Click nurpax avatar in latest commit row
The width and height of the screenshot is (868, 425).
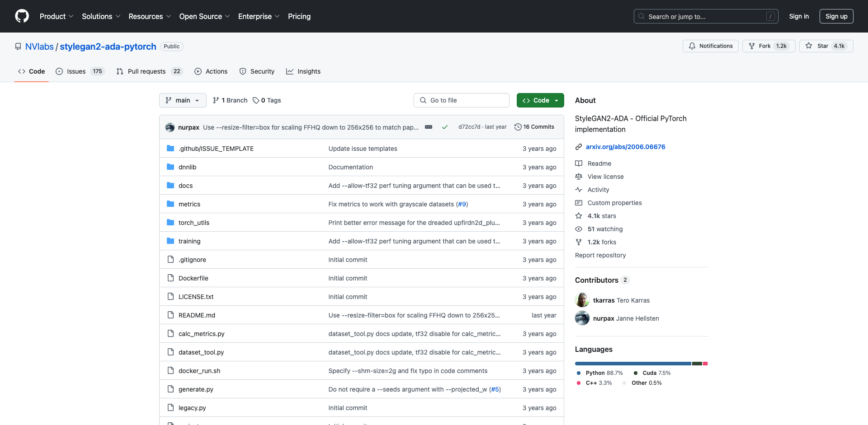tap(170, 127)
